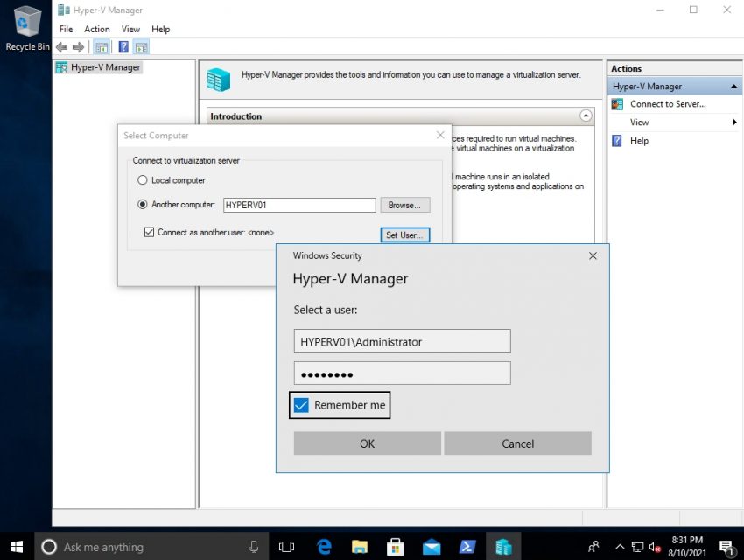Click the password field
This screenshot has height=560, width=744.
click(402, 373)
